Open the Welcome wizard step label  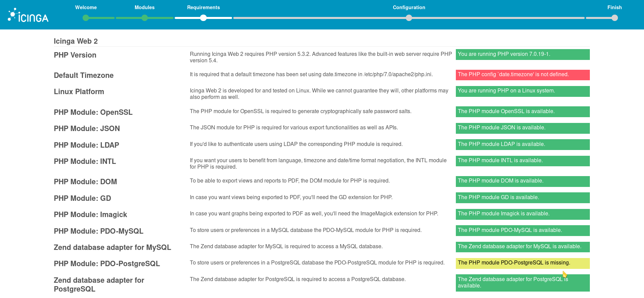86,7
